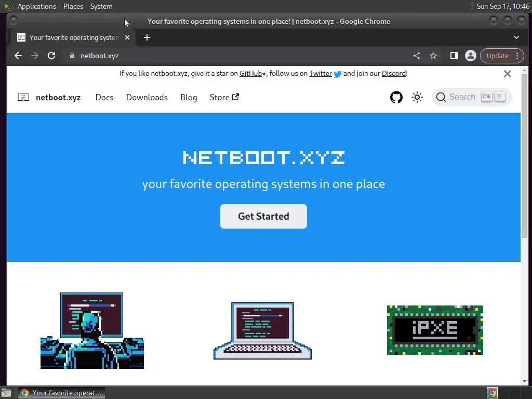Click the Twitter bird icon in banner
Image resolution: width=532 pixels, height=399 pixels.
338,74
